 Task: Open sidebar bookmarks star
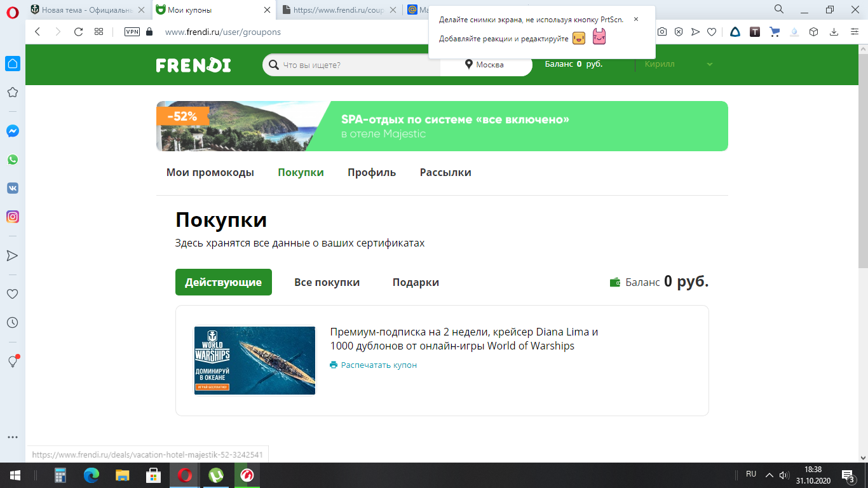(x=12, y=92)
